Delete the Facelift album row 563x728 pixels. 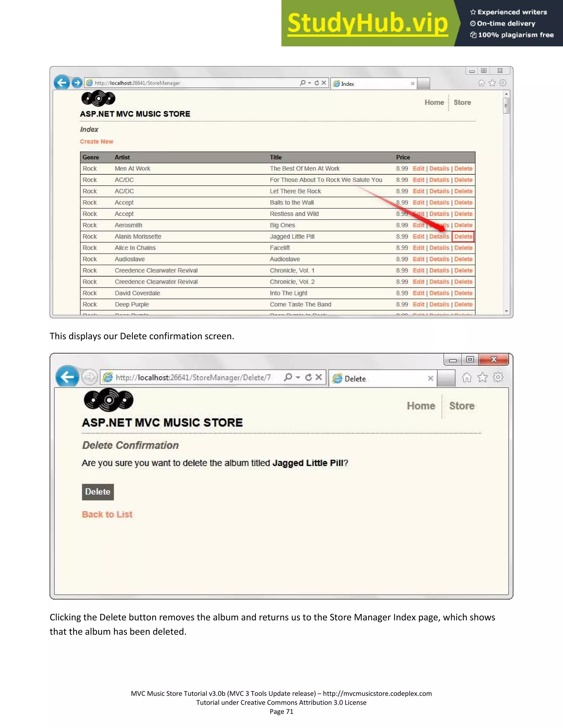463,248
